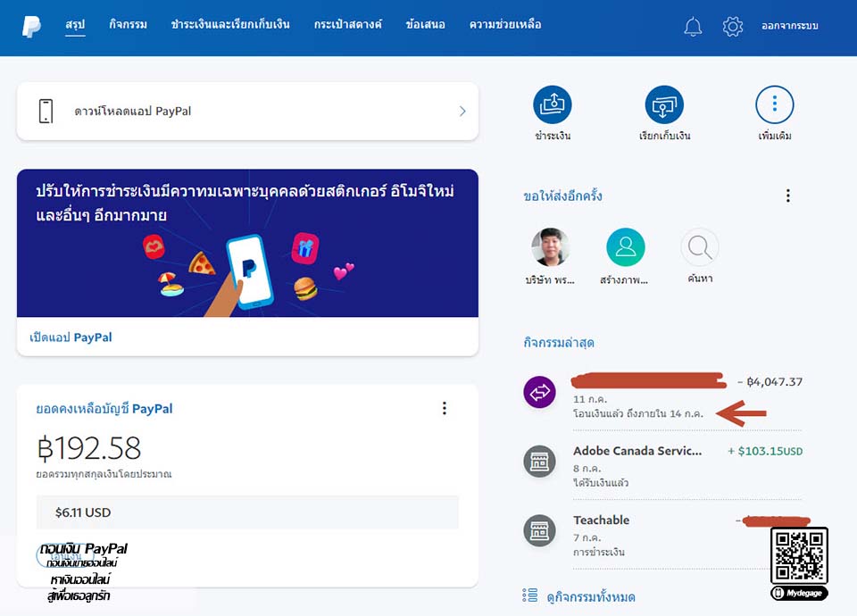This screenshot has width=857, height=616.
Task: Click the การชำระเงิน status under Teachable
Action: tap(598, 552)
